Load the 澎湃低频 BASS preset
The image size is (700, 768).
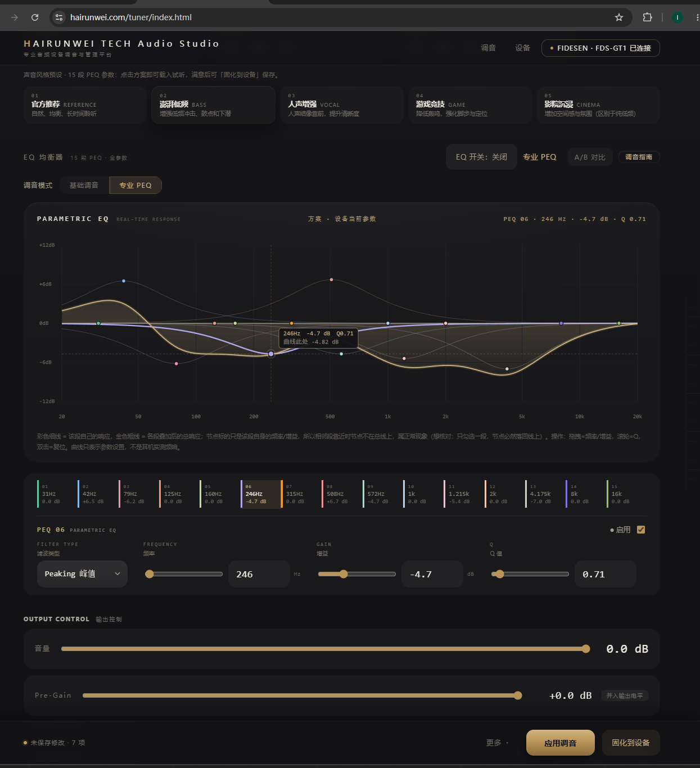pos(213,105)
